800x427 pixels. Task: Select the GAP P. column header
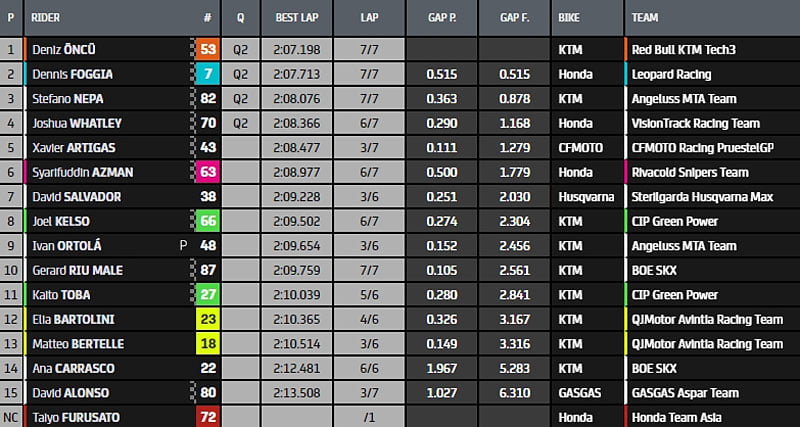coord(441,18)
